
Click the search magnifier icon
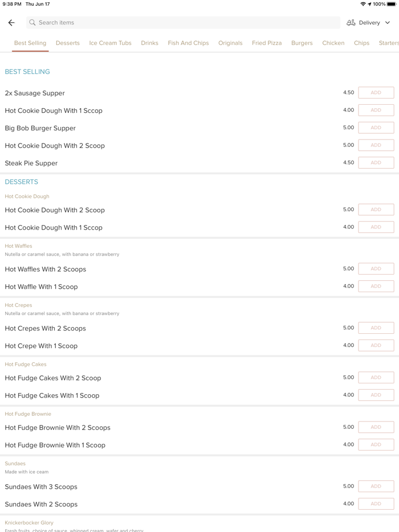click(x=32, y=23)
